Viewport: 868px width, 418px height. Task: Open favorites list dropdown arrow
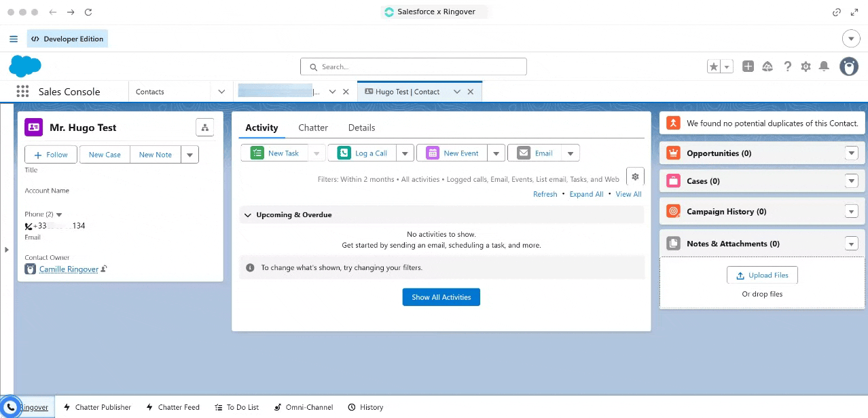pyautogui.click(x=727, y=66)
